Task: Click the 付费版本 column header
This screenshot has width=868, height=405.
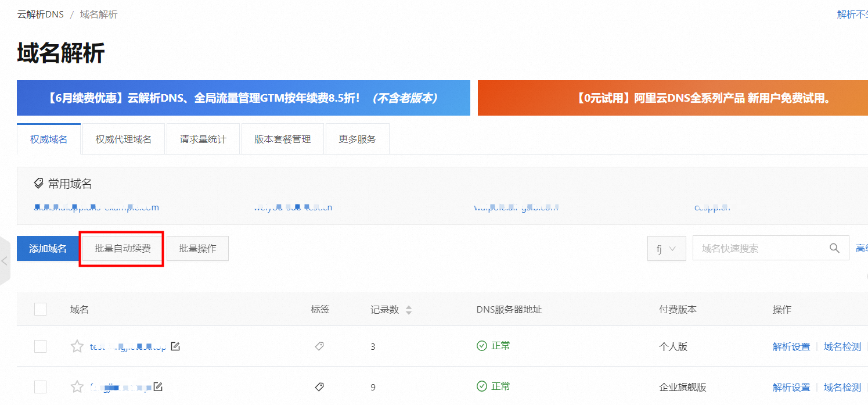Action: [678, 310]
